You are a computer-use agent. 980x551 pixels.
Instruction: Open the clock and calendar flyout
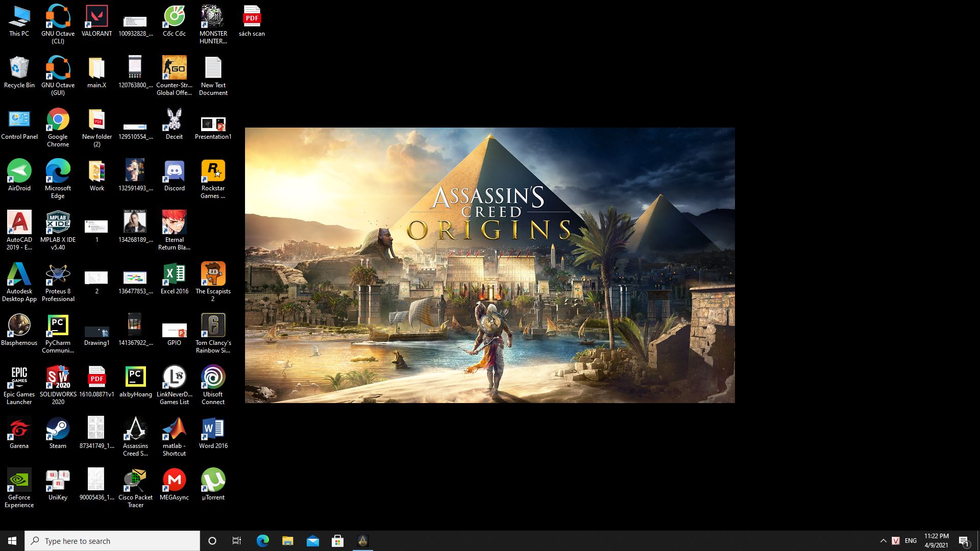tap(935, 540)
